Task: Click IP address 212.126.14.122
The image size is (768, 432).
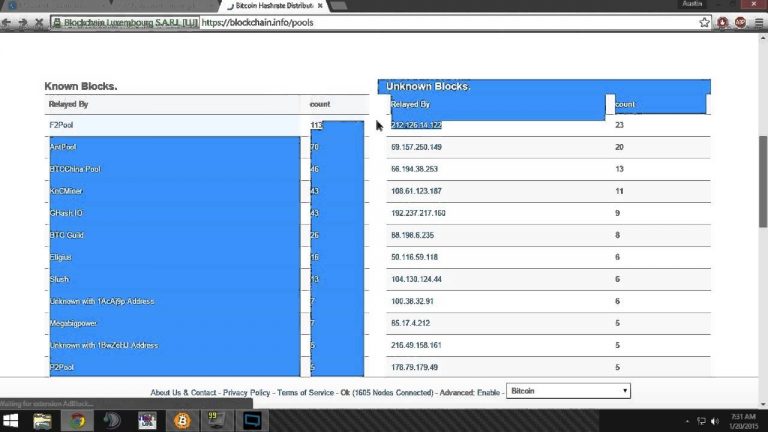Action: (416, 125)
